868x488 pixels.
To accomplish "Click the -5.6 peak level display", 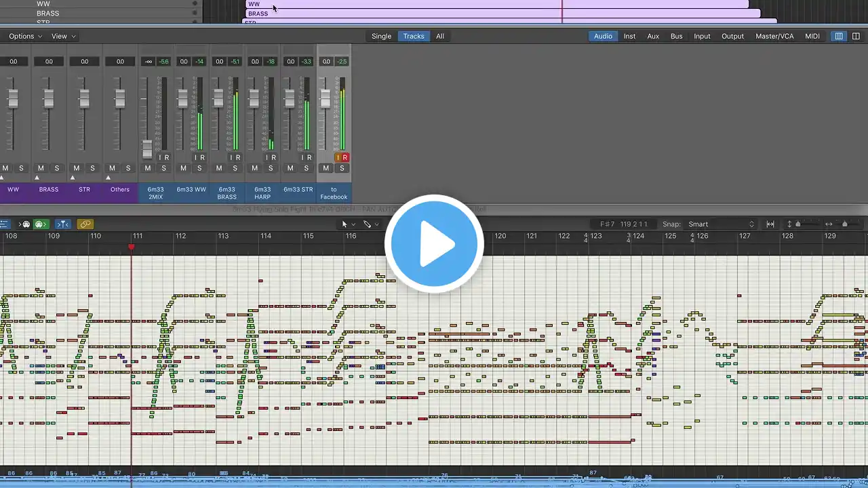I will pyautogui.click(x=163, y=62).
